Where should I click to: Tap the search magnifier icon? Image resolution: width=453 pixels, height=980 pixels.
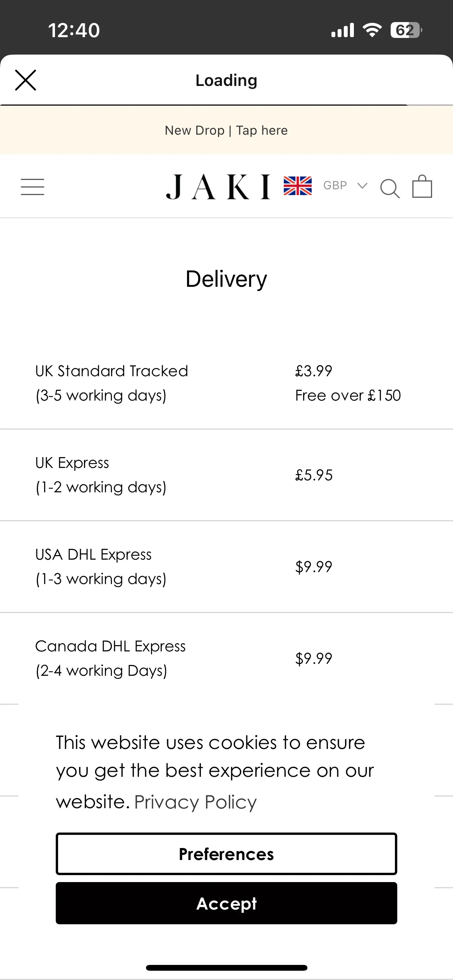(390, 188)
